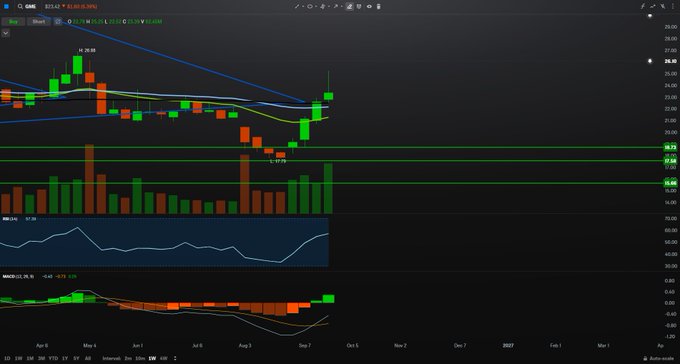Screen dimensions: 680x364
Task: Open the three-dot more menu top right
Action: tap(673, 7)
